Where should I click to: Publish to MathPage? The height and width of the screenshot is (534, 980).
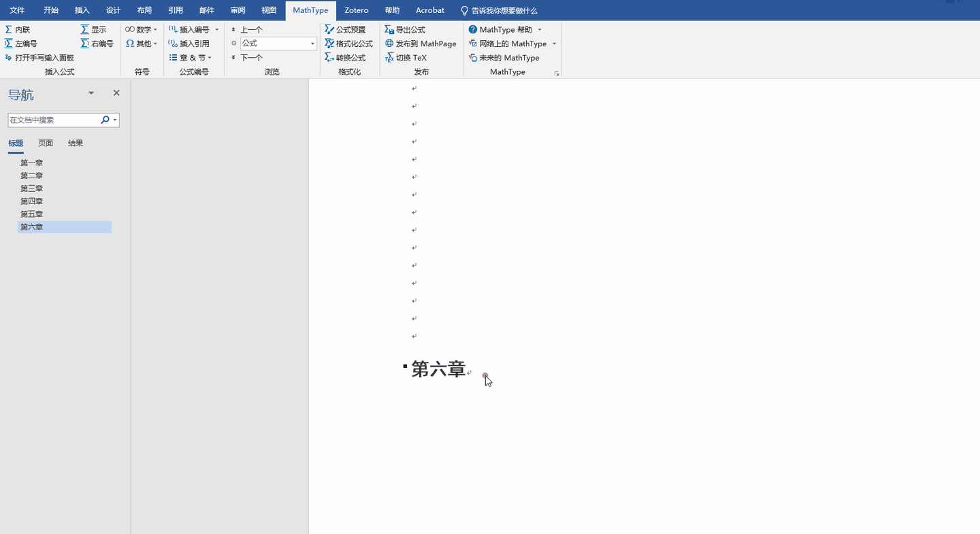[420, 44]
